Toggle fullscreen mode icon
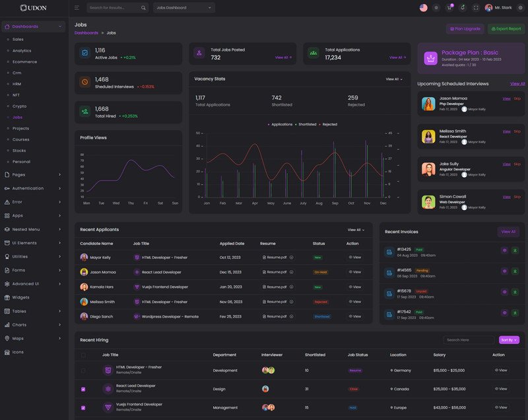The image size is (528, 420). pos(476,8)
